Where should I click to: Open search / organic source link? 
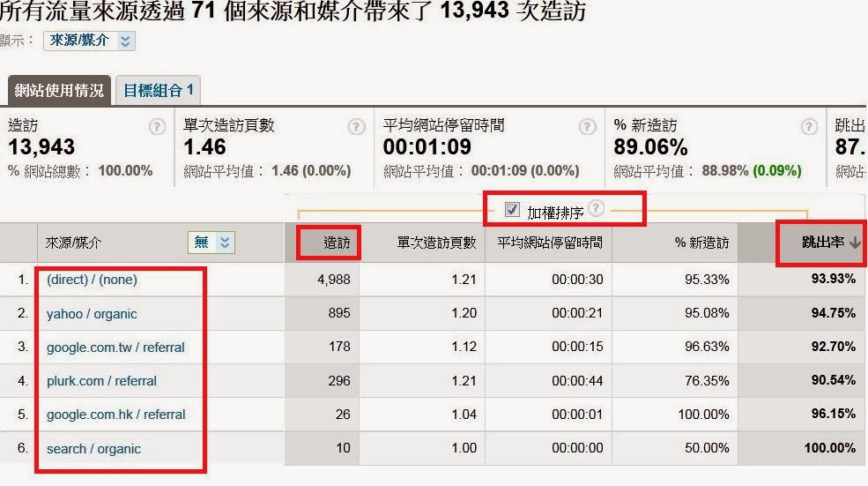(x=93, y=449)
